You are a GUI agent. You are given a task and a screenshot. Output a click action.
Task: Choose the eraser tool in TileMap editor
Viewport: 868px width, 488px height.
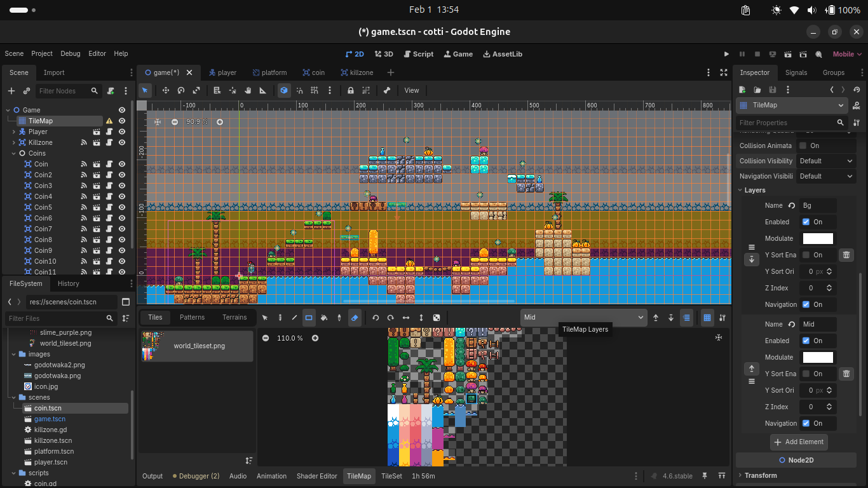(x=355, y=318)
